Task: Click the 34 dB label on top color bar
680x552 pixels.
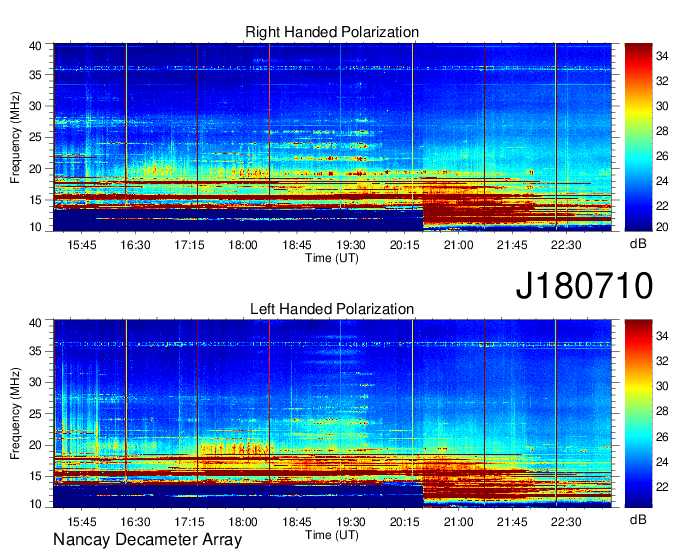Action: click(x=662, y=56)
